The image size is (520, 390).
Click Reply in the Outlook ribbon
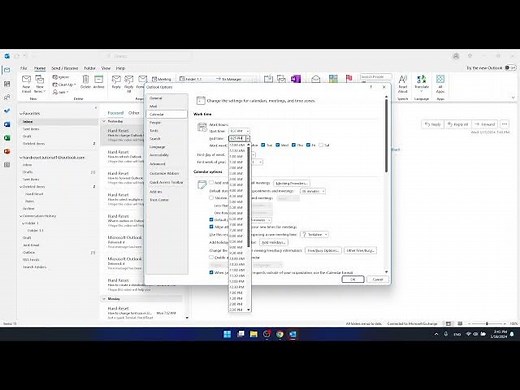point(116,82)
